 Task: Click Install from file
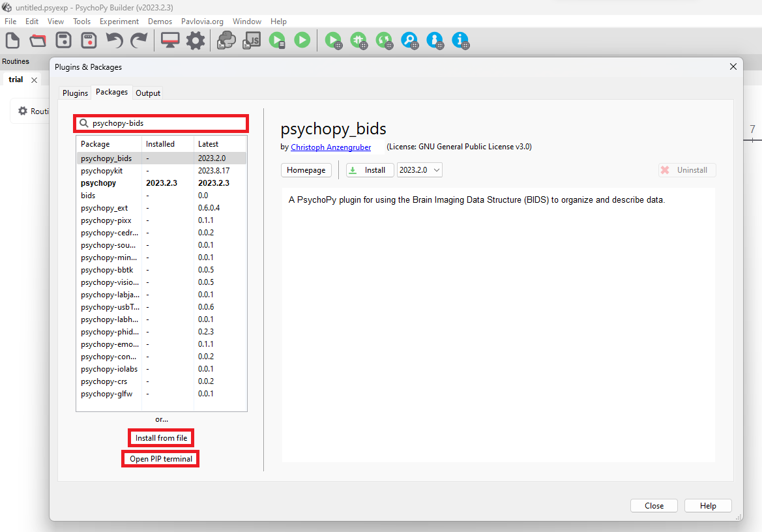click(x=162, y=438)
